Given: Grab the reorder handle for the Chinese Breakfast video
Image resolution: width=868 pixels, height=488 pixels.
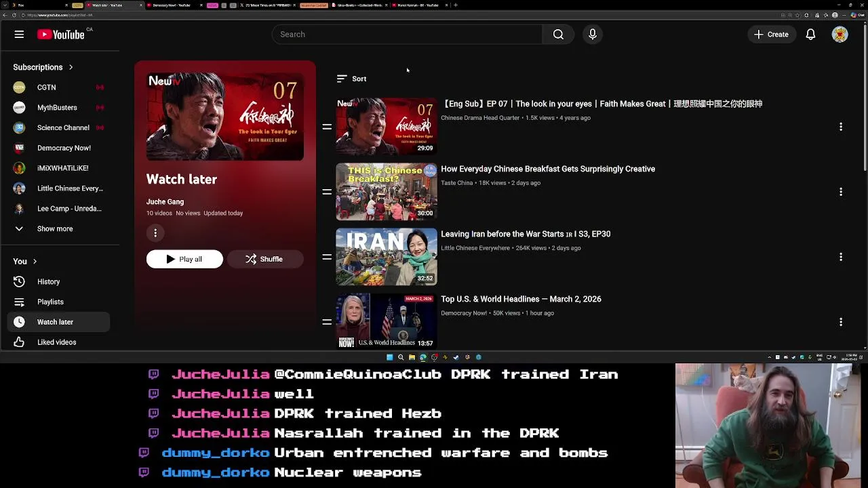Looking at the screenshot, I should 327,192.
